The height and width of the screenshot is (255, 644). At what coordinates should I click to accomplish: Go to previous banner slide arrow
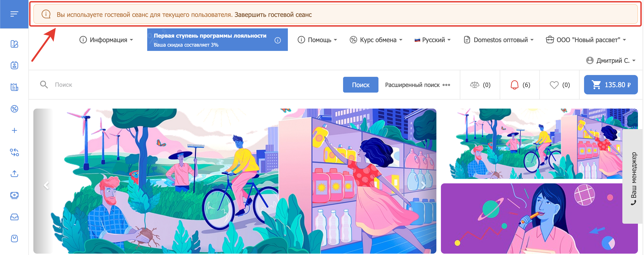(46, 185)
